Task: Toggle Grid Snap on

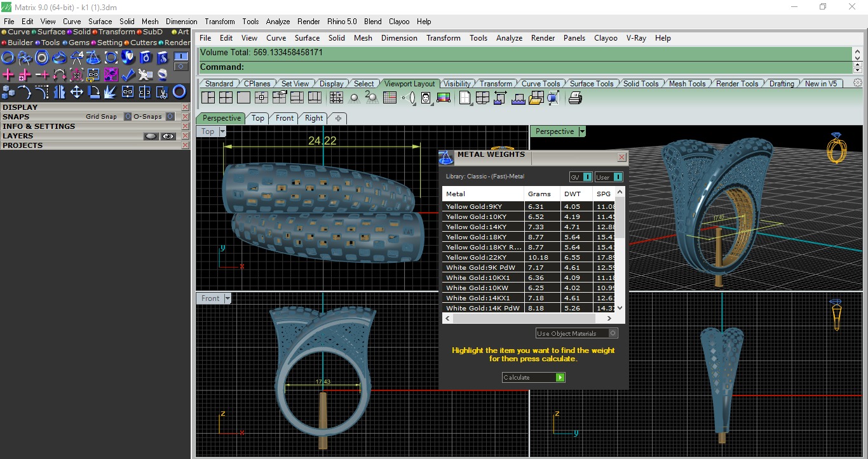Action: (x=128, y=117)
